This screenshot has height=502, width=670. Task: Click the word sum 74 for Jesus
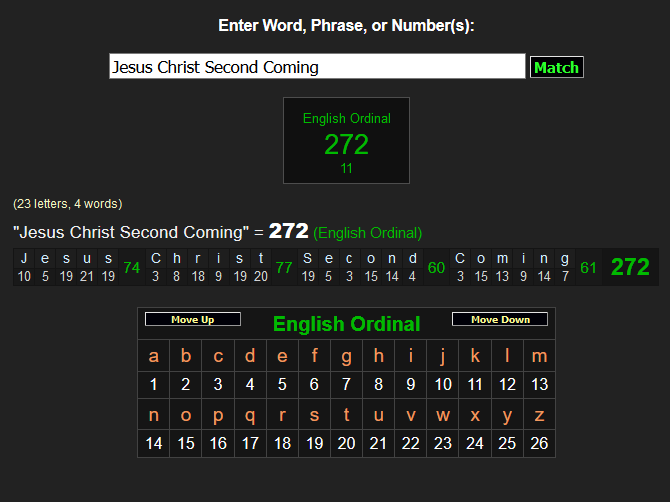tap(131, 268)
